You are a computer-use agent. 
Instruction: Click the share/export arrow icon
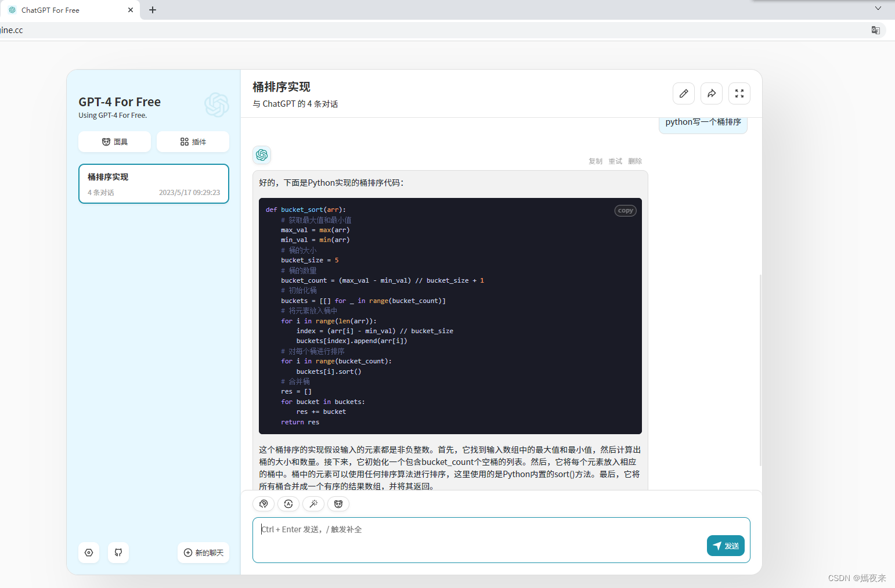(712, 93)
